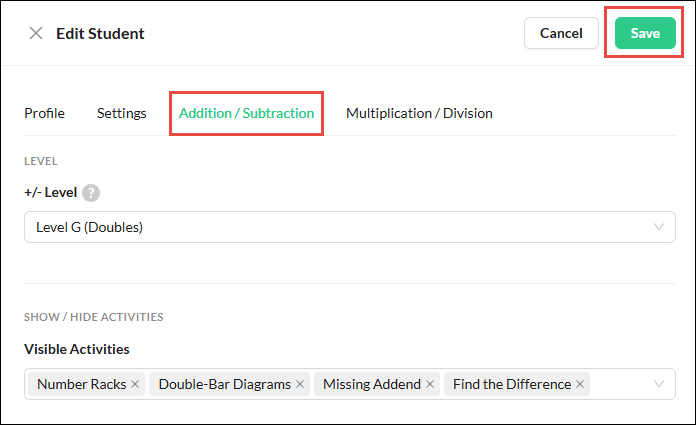Select the Addition / Subtraction tab
This screenshot has height=425, width=696.
coord(246,113)
